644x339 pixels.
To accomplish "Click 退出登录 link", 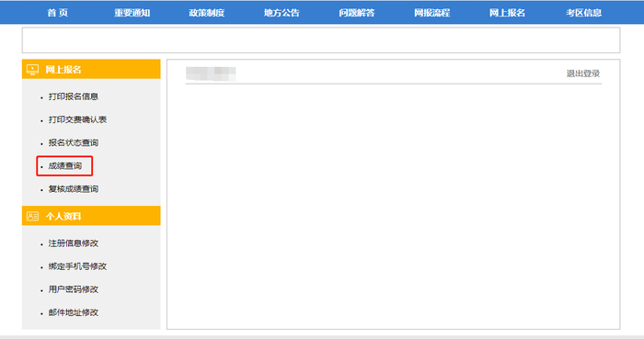I will coord(583,73).
